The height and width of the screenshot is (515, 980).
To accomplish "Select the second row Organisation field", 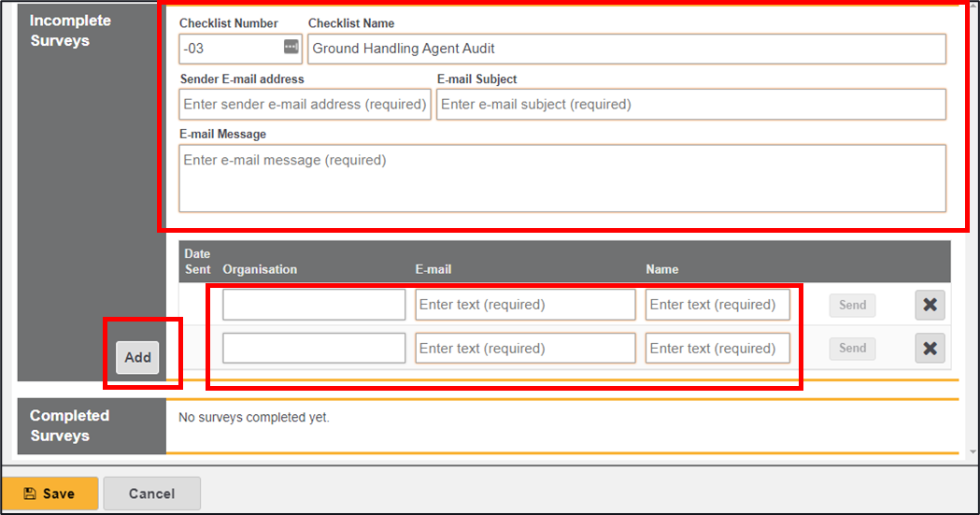I will pos(314,349).
